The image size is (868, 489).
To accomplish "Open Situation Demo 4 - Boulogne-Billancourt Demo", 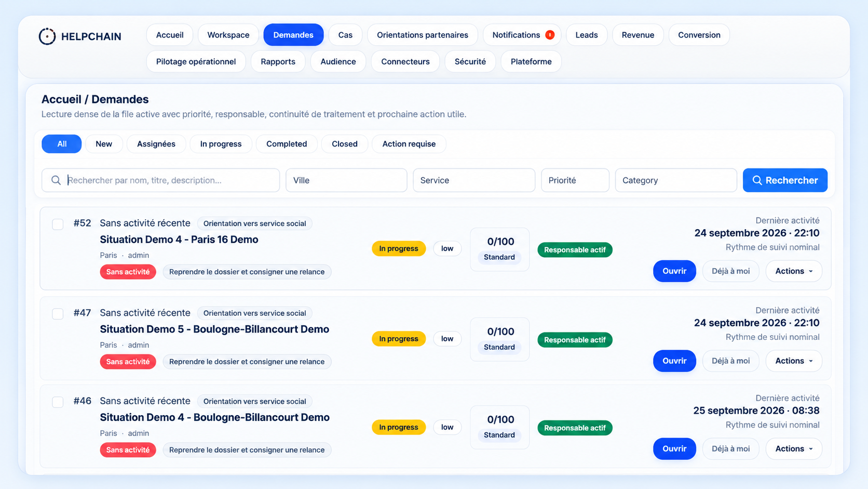I will 215,417.
